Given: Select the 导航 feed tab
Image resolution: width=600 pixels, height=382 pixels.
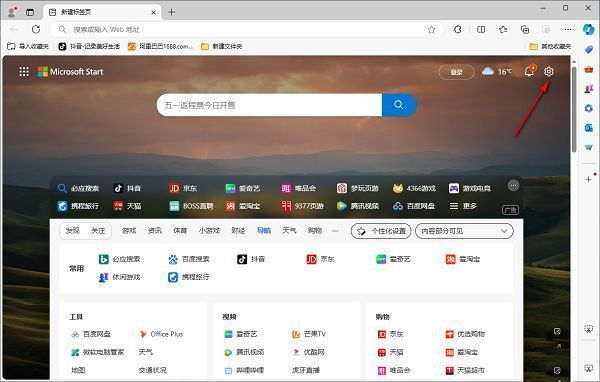Looking at the screenshot, I should pyautogui.click(x=264, y=230).
